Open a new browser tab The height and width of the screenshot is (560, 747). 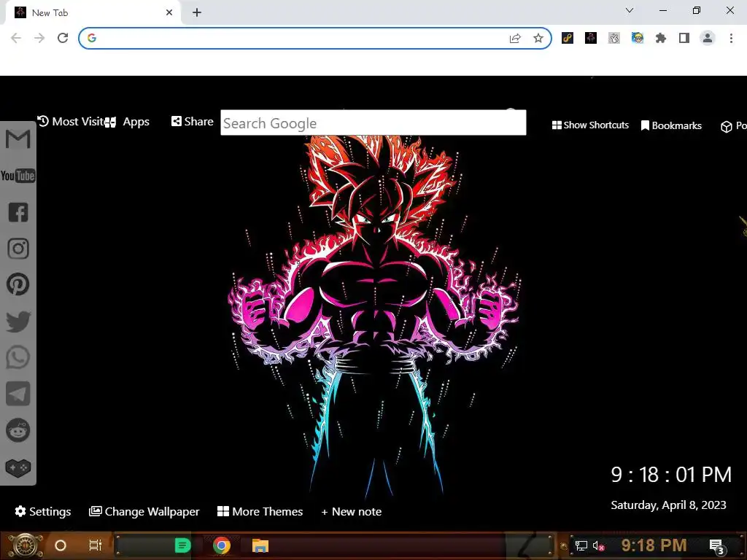pyautogui.click(x=197, y=13)
